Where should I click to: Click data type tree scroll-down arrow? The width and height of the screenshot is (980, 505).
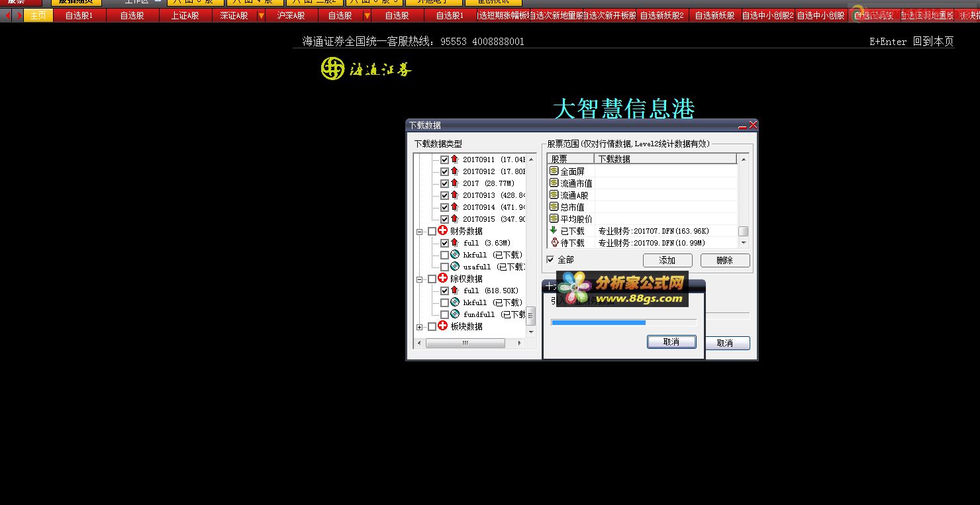tap(531, 332)
